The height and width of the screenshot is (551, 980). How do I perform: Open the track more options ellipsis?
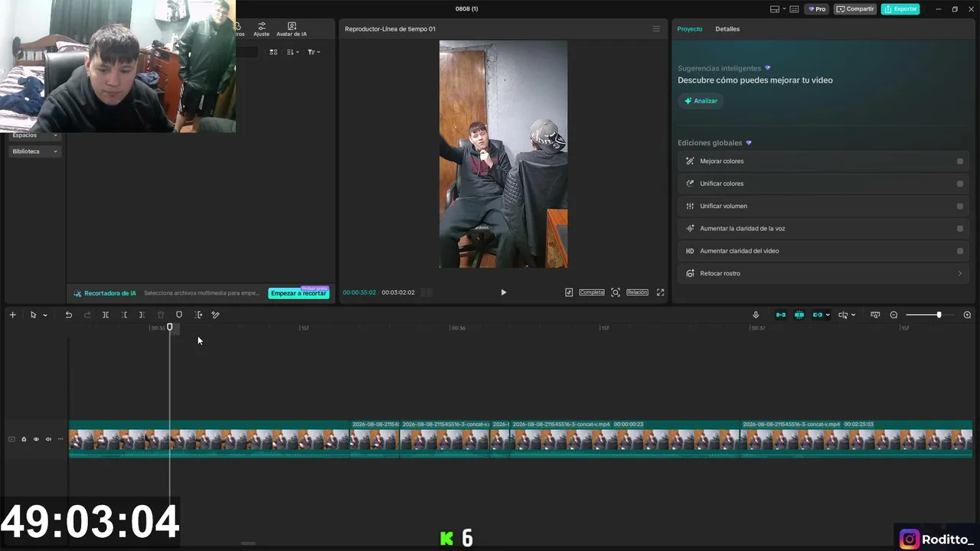[x=60, y=439]
